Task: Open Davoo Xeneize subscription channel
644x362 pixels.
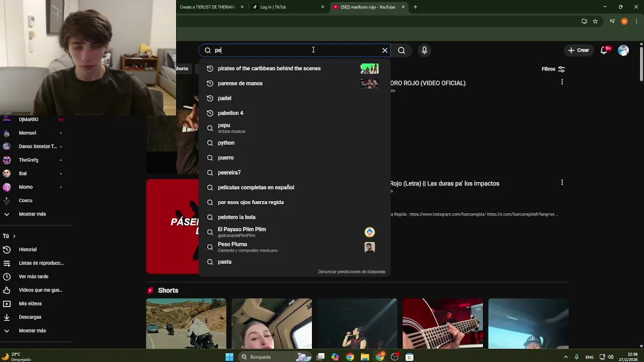Action: point(33,146)
